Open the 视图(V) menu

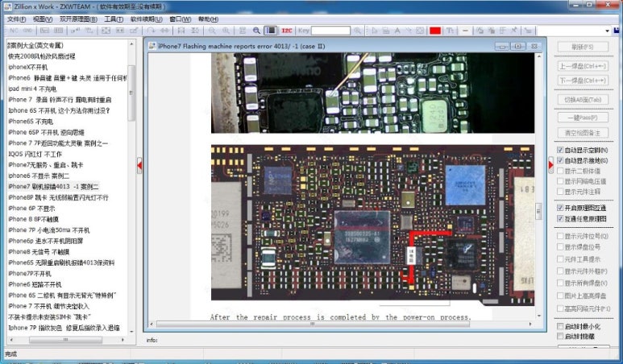pyautogui.click(x=43, y=19)
